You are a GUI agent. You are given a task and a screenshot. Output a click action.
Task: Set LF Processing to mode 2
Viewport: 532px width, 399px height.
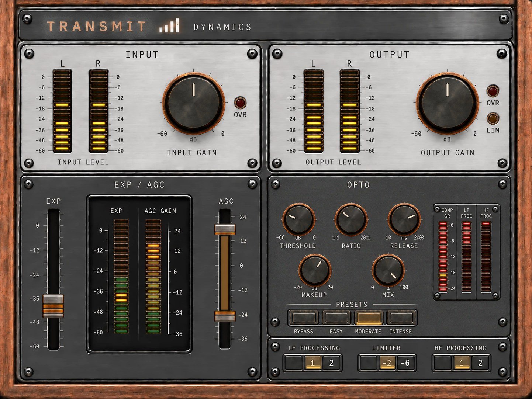(331, 363)
